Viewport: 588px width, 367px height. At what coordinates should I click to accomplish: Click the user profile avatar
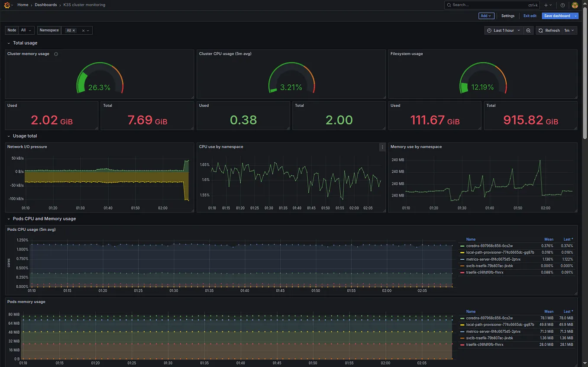[575, 5]
